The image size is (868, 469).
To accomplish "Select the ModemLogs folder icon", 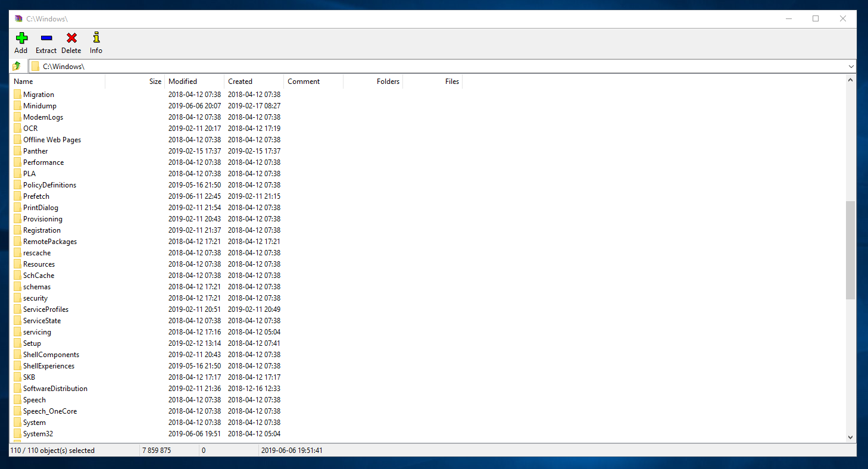I will [x=17, y=117].
